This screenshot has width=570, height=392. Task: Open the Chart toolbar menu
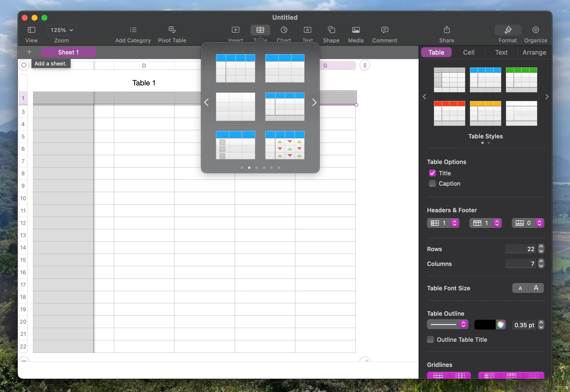[284, 30]
